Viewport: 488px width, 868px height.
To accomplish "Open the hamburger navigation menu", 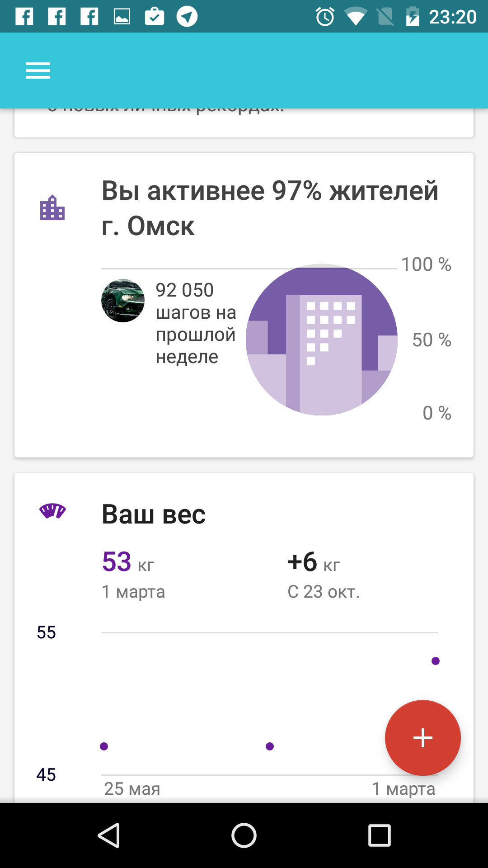I will pyautogui.click(x=38, y=71).
